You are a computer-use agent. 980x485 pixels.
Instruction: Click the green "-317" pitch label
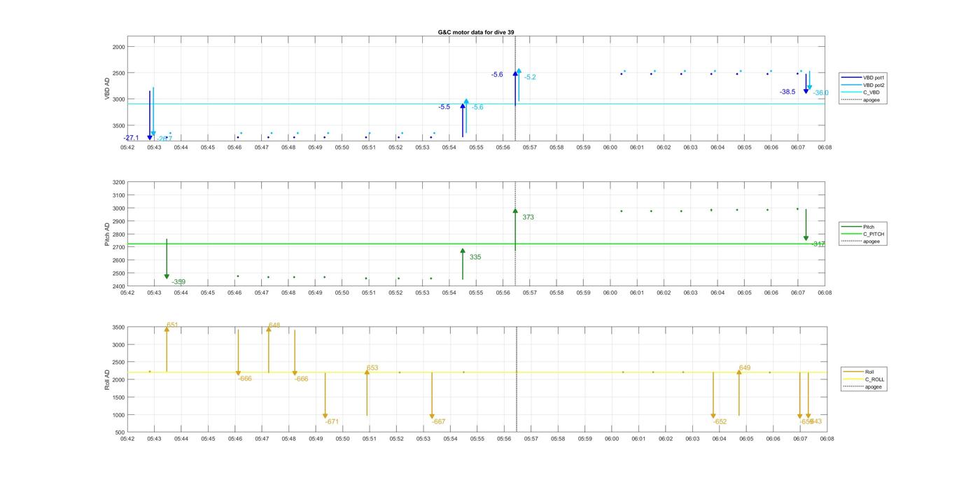pyautogui.click(x=818, y=244)
